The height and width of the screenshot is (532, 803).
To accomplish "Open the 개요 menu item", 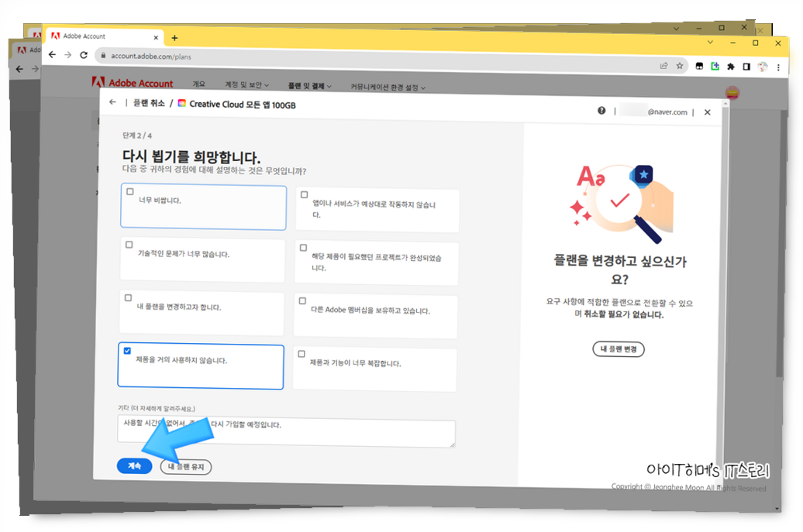I will click(198, 84).
